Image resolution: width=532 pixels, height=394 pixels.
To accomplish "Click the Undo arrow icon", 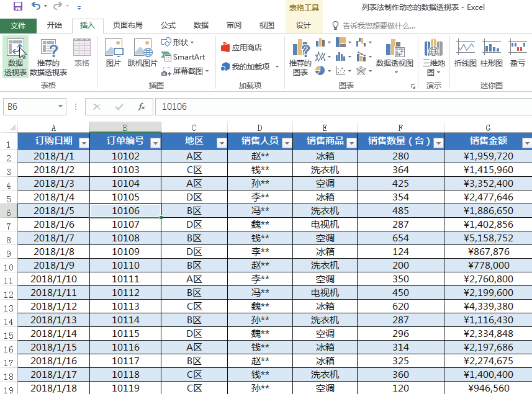I will [35, 6].
